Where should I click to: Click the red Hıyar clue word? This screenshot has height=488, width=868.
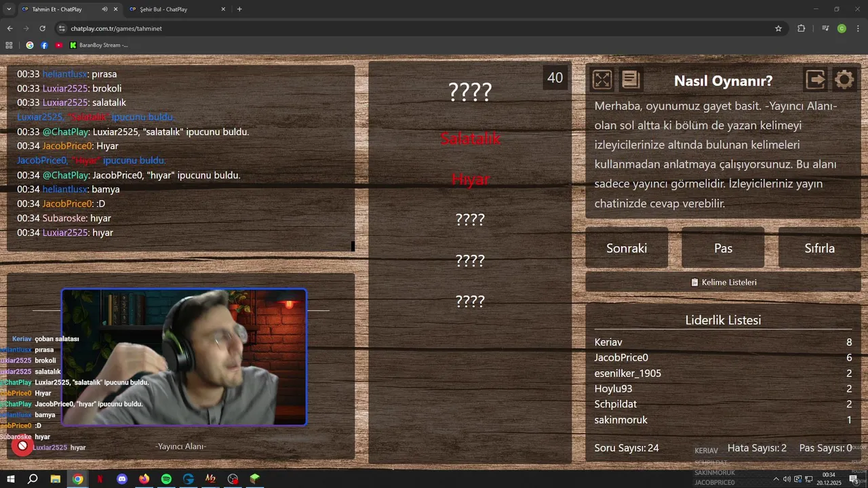click(470, 179)
